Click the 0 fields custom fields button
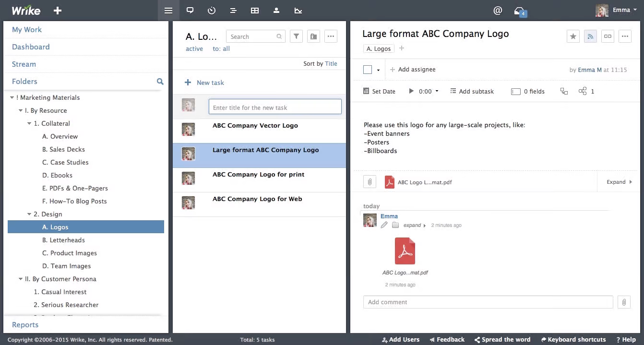Screen dimensions: 644x345 pyautogui.click(x=528, y=91)
